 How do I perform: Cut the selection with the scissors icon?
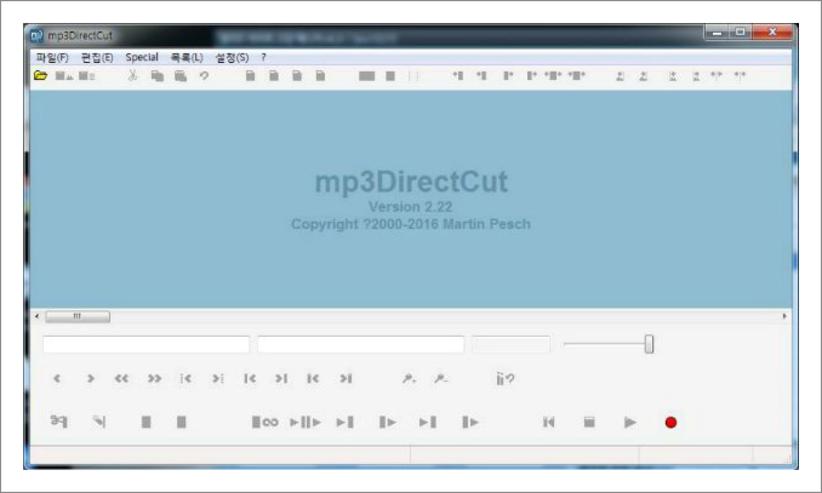click(133, 76)
